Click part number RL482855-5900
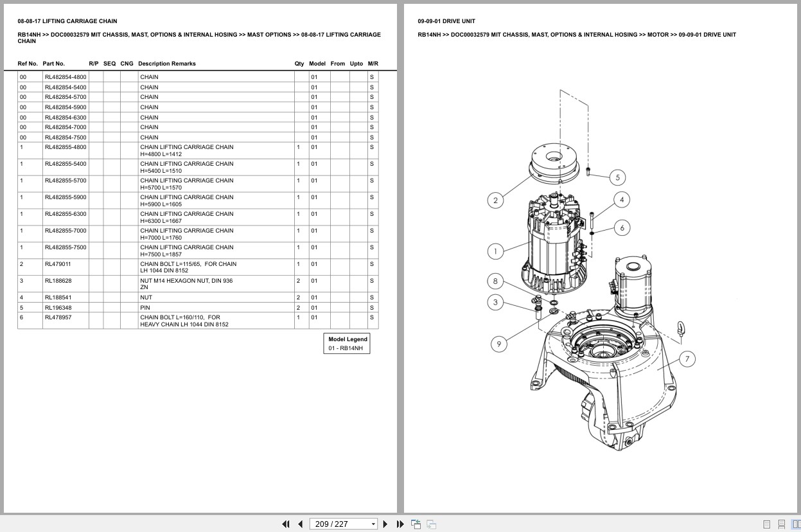Viewport: 801px width, 532px height. click(66, 197)
